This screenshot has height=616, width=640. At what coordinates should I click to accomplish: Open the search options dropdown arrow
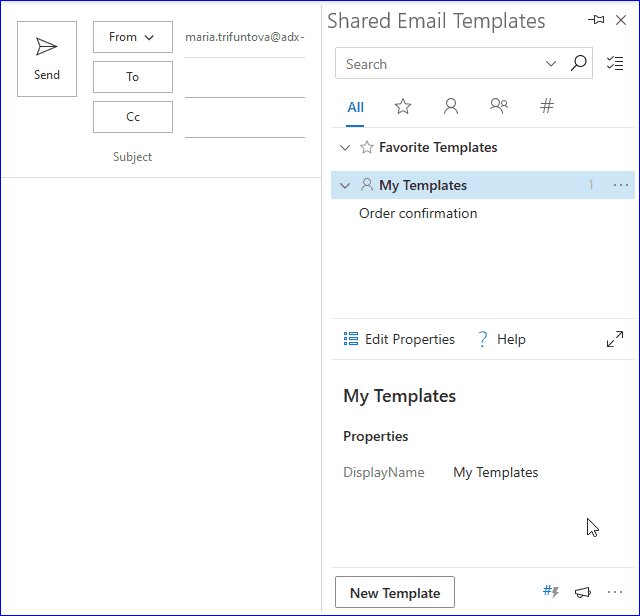551,64
